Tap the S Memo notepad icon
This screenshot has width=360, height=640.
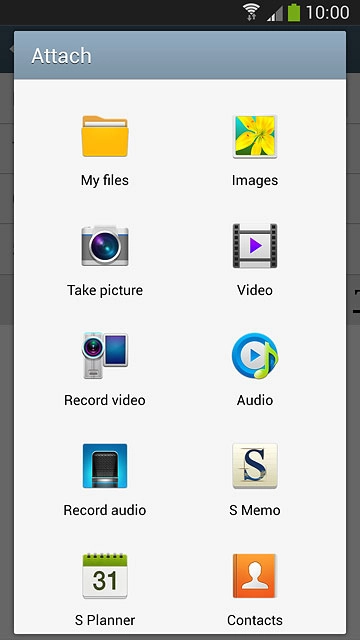[x=255, y=466]
